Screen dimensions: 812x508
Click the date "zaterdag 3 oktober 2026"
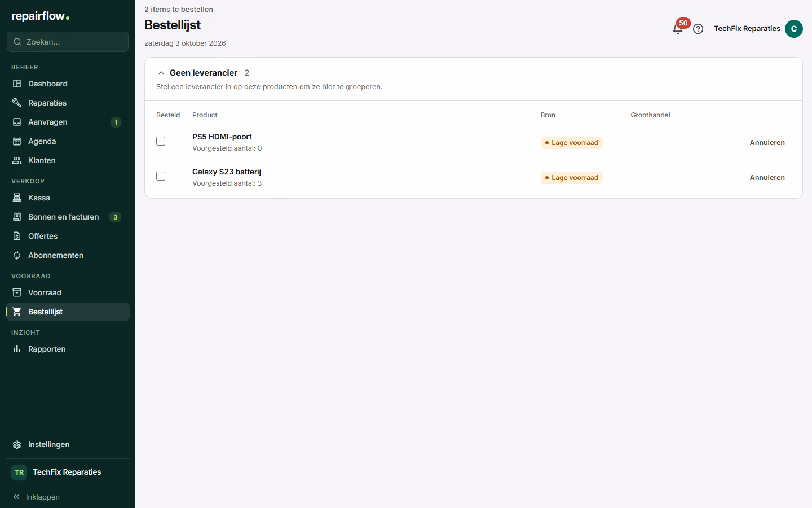pos(185,43)
